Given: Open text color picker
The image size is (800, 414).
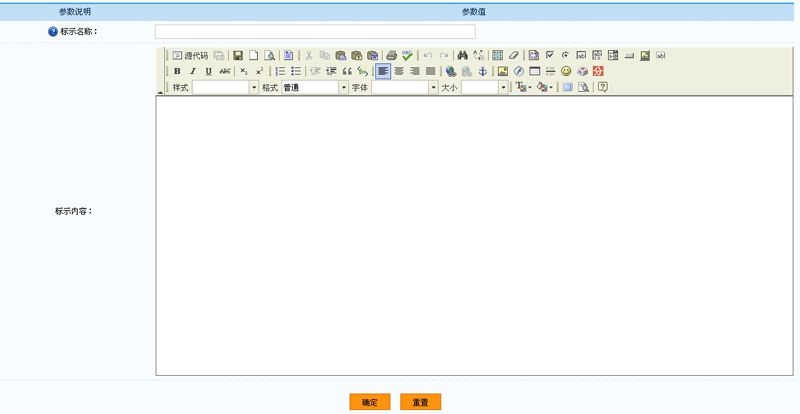Looking at the screenshot, I should [x=523, y=87].
